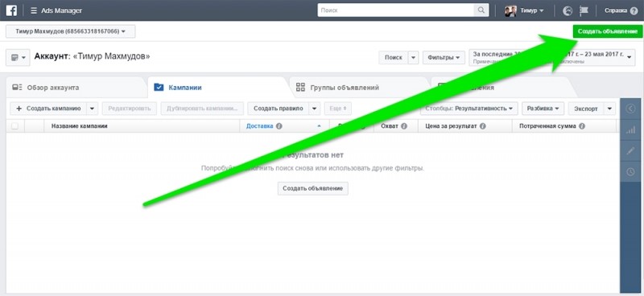Open Справка help question icon
The image size is (644, 296).
pos(634,11)
